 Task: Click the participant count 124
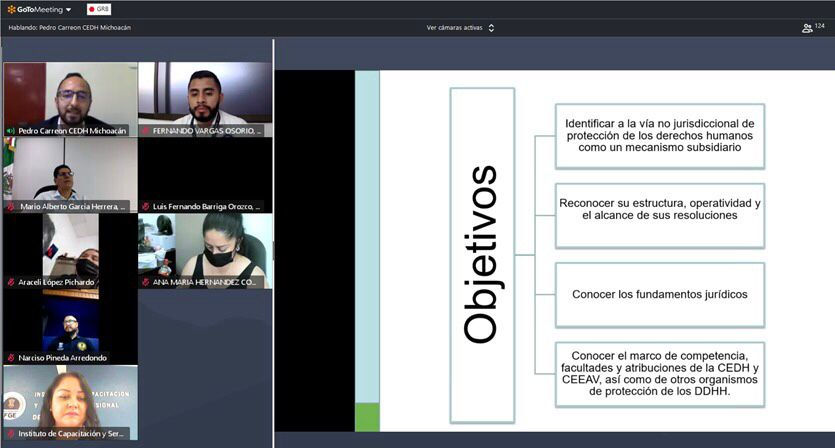820,26
